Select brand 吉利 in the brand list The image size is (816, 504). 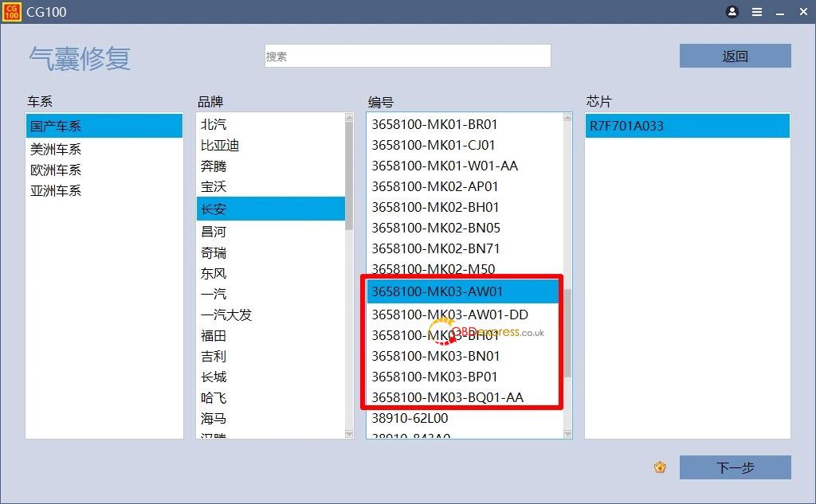214,356
